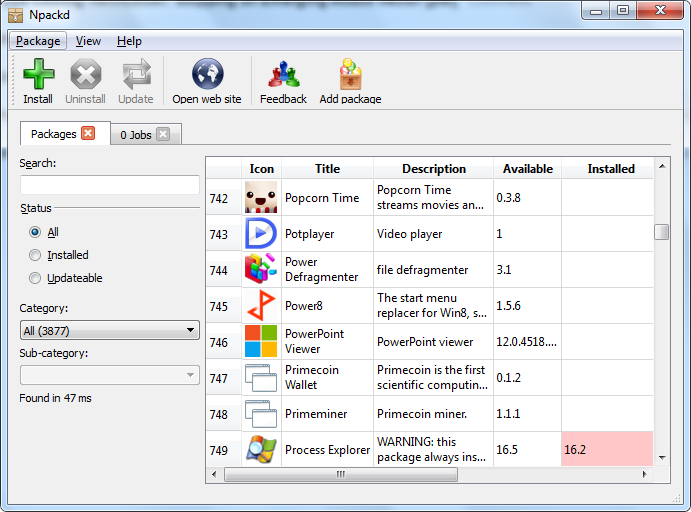The height and width of the screenshot is (512, 691).
Task: Click the Feedback people icon
Action: click(x=284, y=74)
